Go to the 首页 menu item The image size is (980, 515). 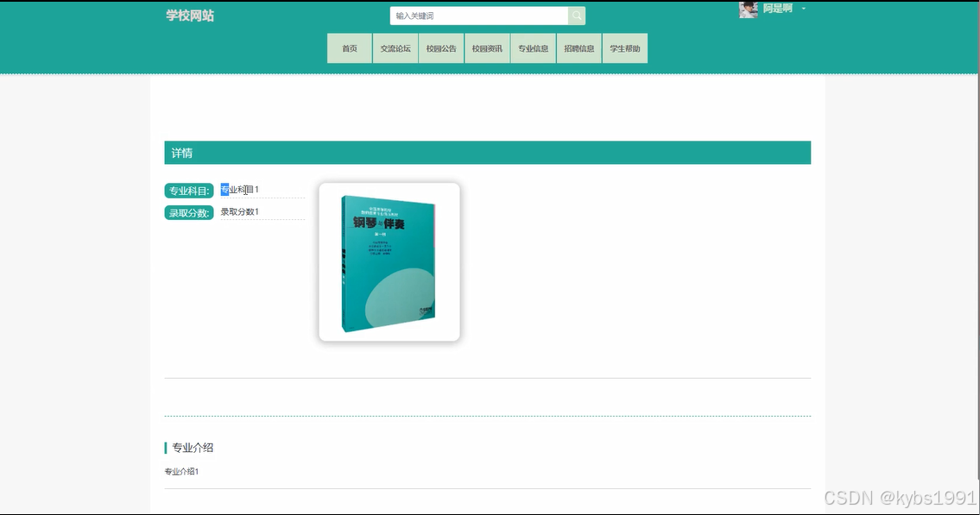[350, 48]
